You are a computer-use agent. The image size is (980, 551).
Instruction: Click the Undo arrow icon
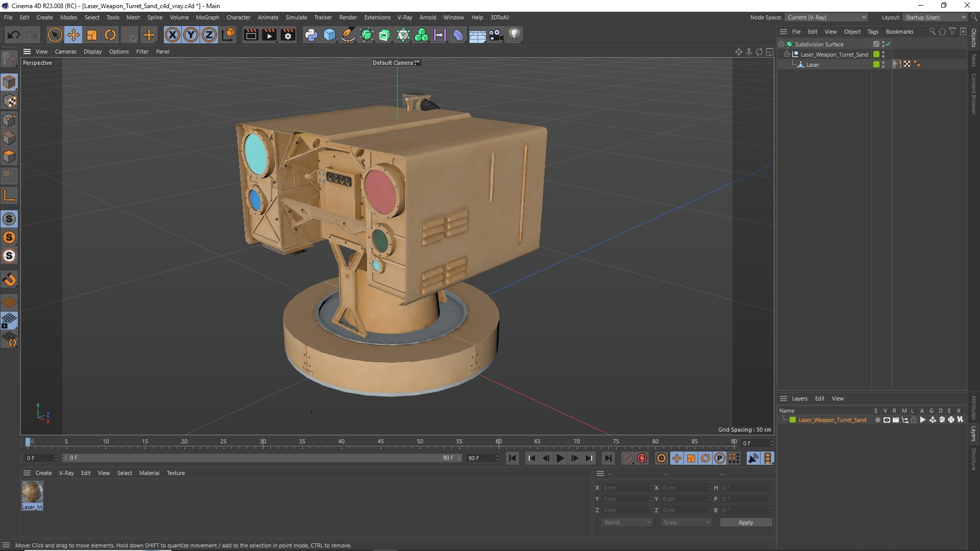[x=14, y=35]
